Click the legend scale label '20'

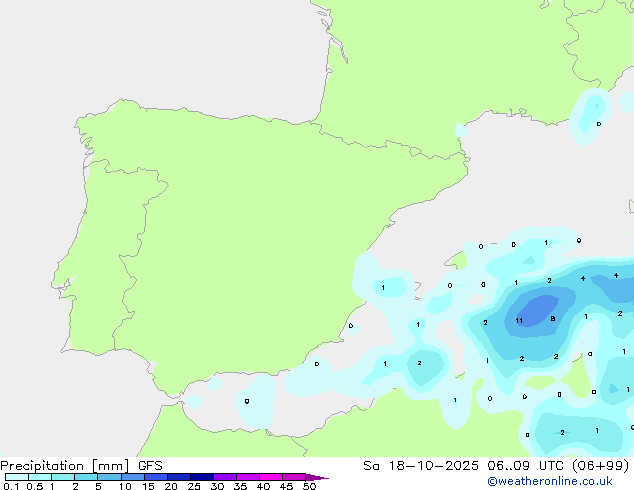(x=171, y=486)
